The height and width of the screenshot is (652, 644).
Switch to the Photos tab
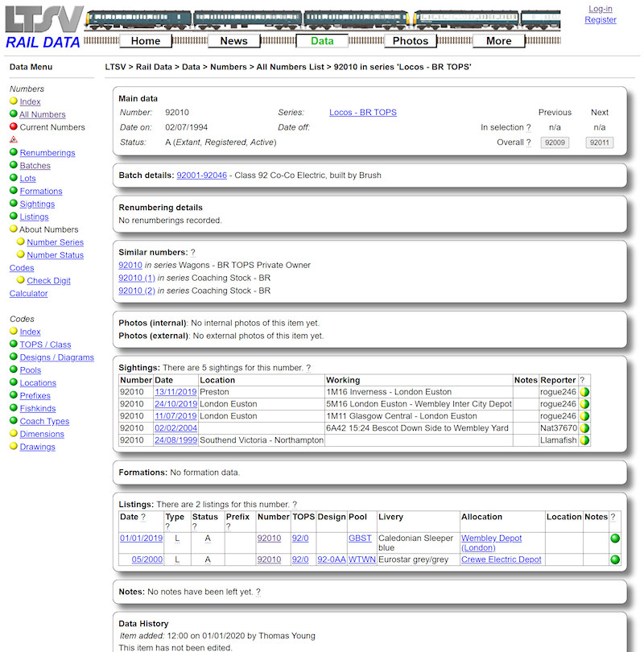tap(411, 40)
